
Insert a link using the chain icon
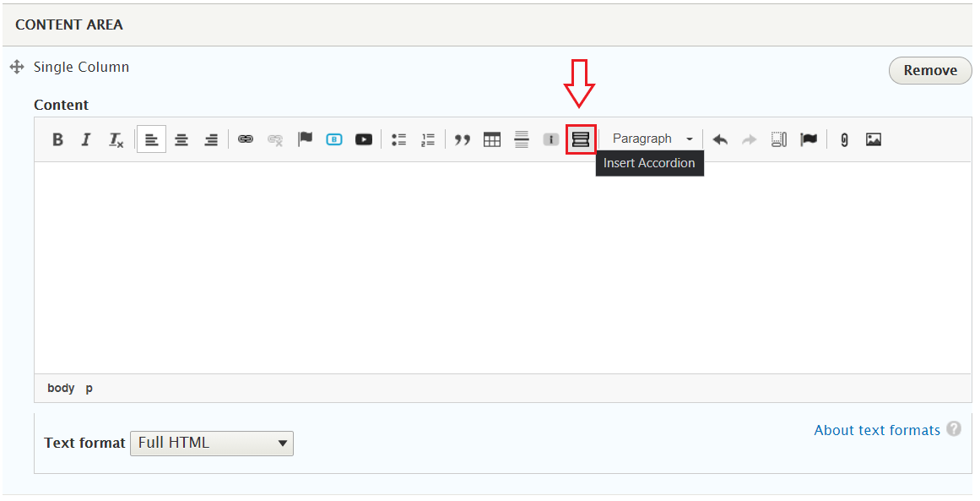[245, 139]
